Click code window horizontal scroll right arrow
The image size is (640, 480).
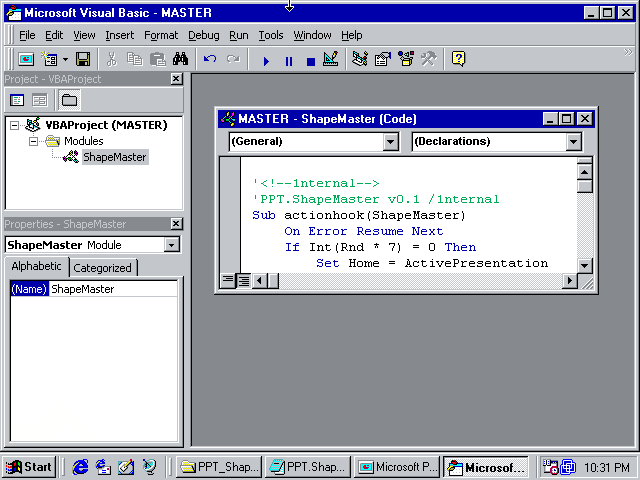coord(570,281)
